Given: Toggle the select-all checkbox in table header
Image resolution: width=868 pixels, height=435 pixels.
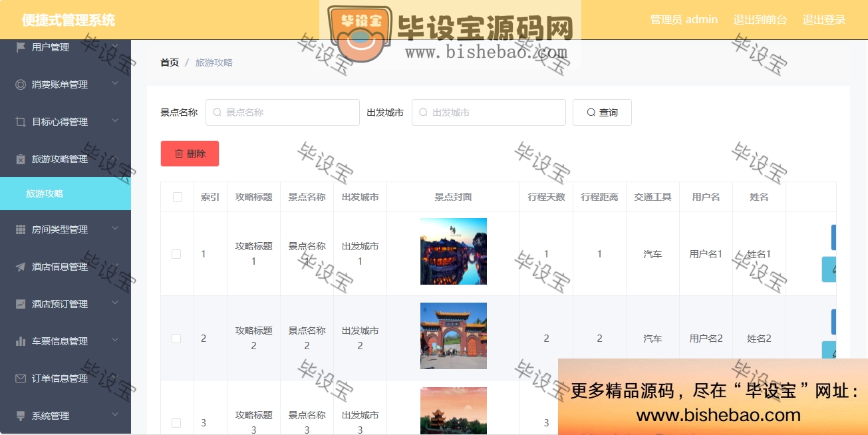Looking at the screenshot, I should click(177, 197).
